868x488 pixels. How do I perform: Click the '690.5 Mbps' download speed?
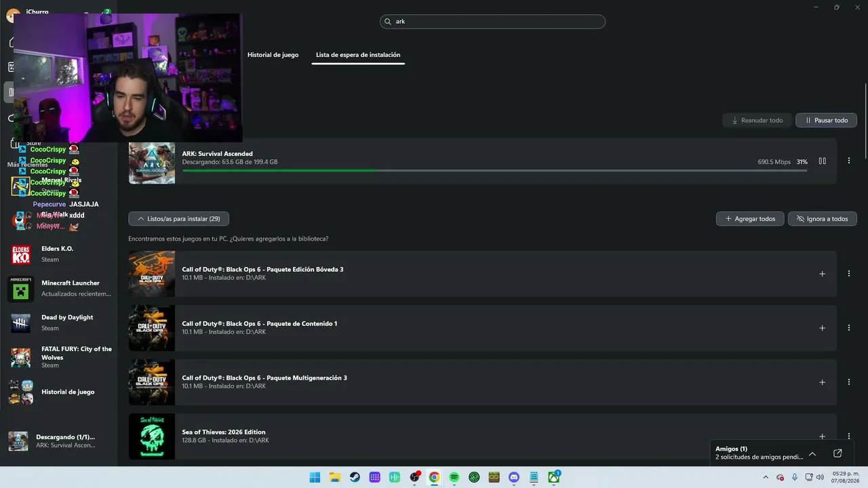(774, 162)
